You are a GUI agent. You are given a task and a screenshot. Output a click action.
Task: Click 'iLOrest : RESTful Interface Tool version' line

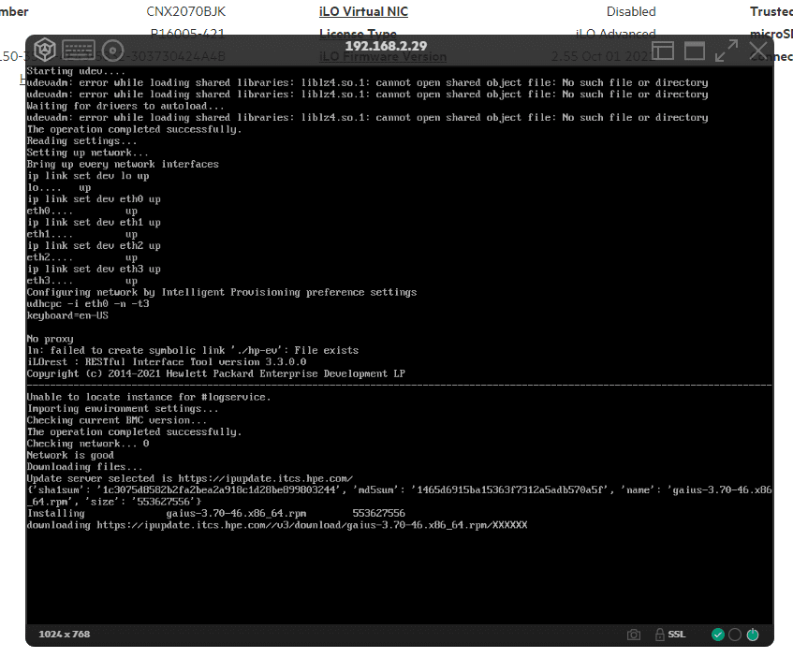[167, 362]
